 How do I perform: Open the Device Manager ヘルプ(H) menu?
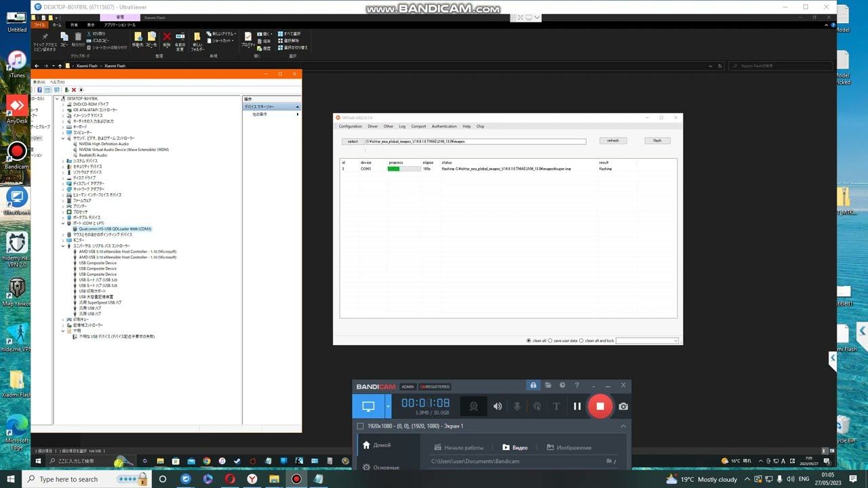57,82
